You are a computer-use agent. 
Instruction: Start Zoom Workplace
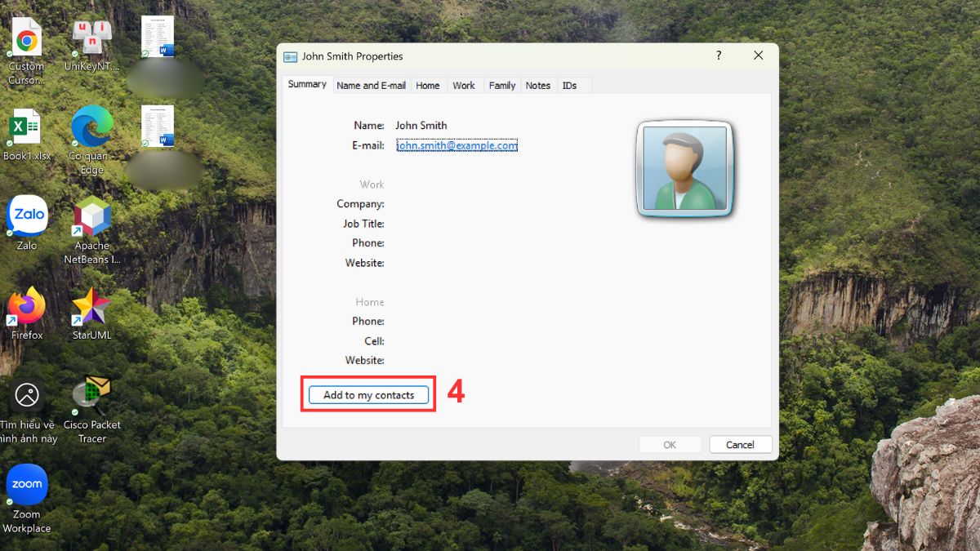click(27, 483)
